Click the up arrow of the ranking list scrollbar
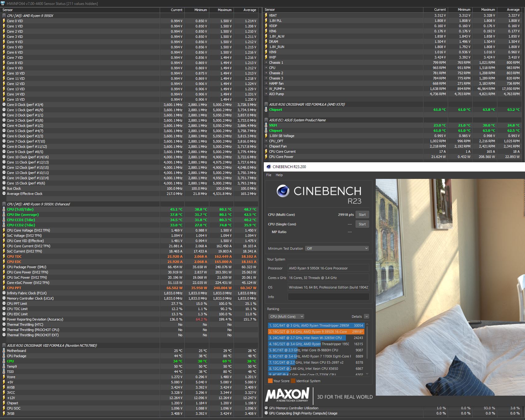This screenshot has width=525, height=420. pos(367,325)
